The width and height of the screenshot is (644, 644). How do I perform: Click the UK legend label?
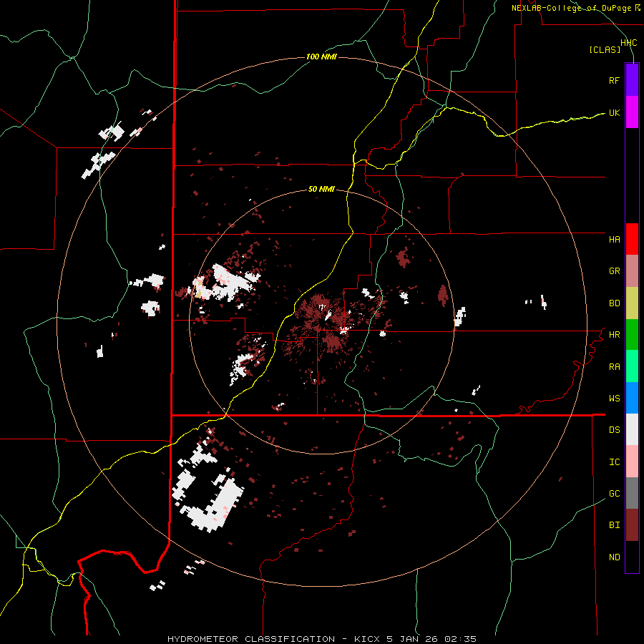[614, 112]
